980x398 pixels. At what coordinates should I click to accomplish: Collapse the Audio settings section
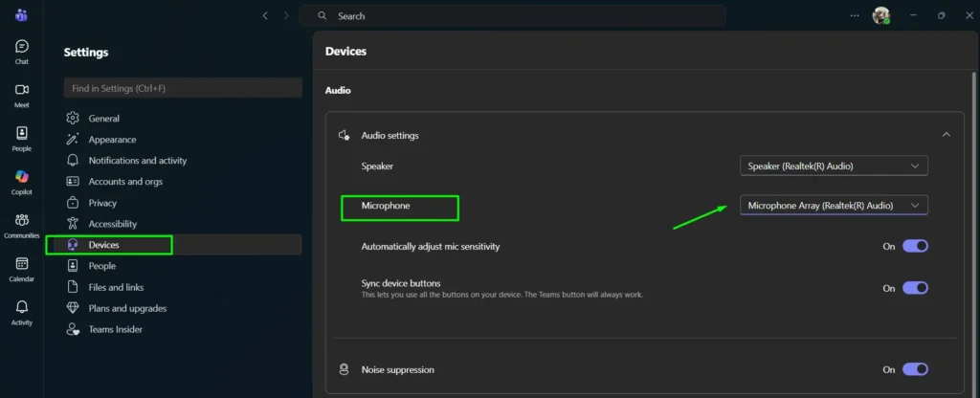click(947, 135)
